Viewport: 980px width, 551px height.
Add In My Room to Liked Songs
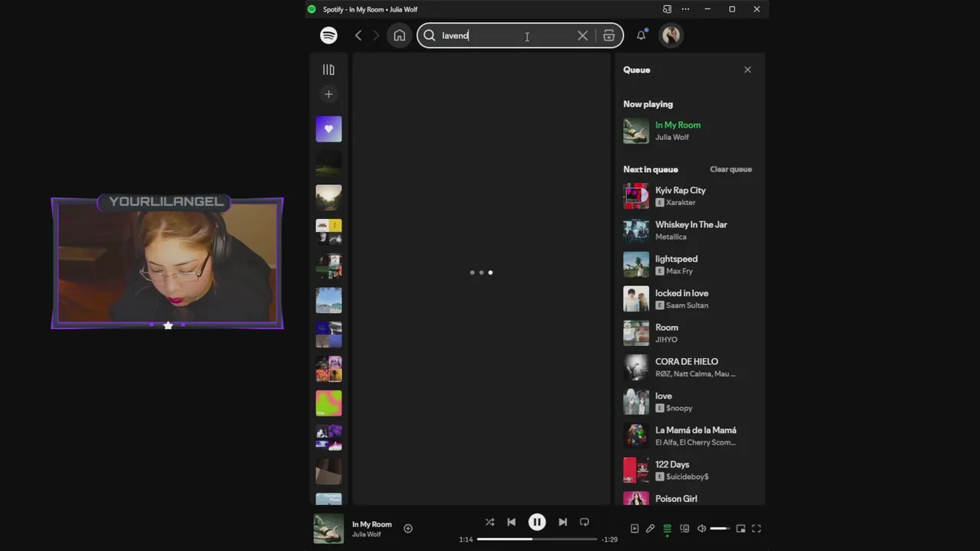pyautogui.click(x=408, y=528)
